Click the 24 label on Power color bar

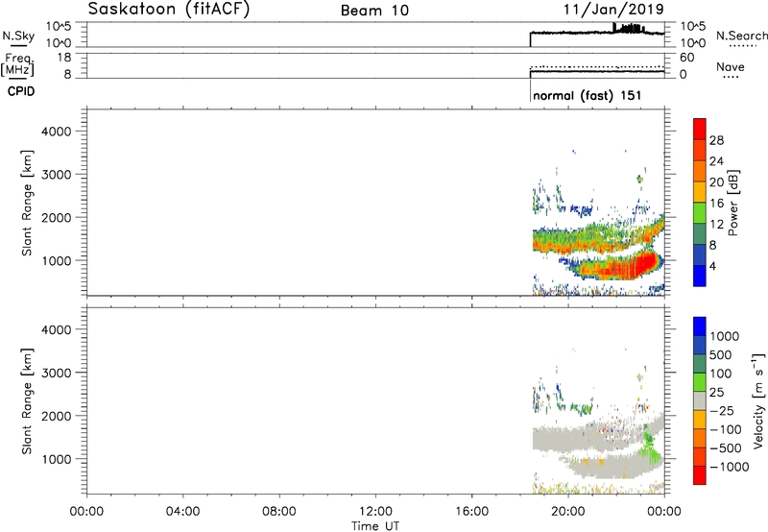pyautogui.click(x=716, y=161)
